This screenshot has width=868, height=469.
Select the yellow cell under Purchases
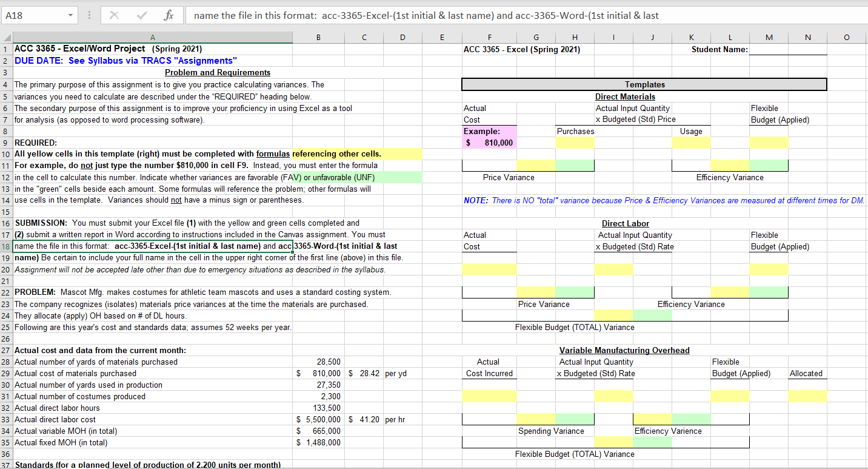pos(575,142)
